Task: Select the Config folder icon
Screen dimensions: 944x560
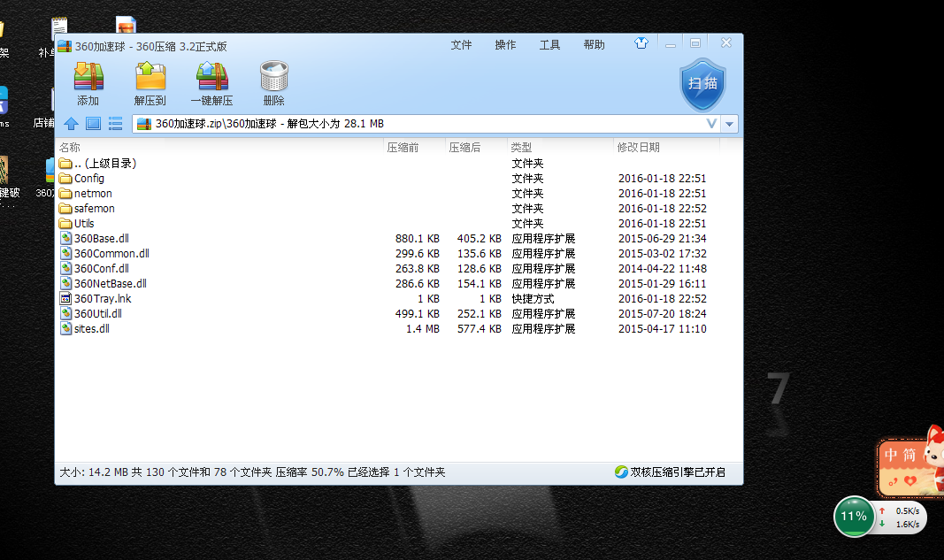Action: [65, 178]
